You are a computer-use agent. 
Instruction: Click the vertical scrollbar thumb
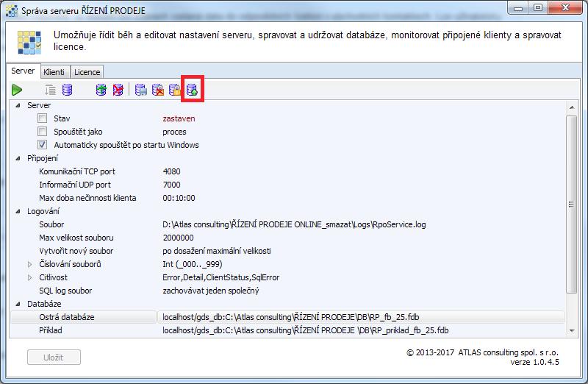point(572,205)
